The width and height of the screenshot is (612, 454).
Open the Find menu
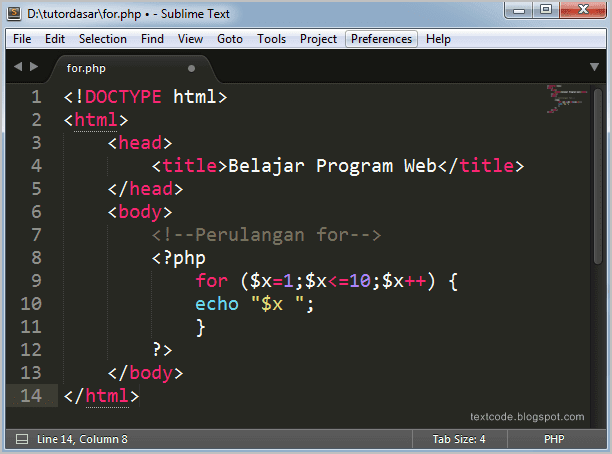click(x=152, y=39)
